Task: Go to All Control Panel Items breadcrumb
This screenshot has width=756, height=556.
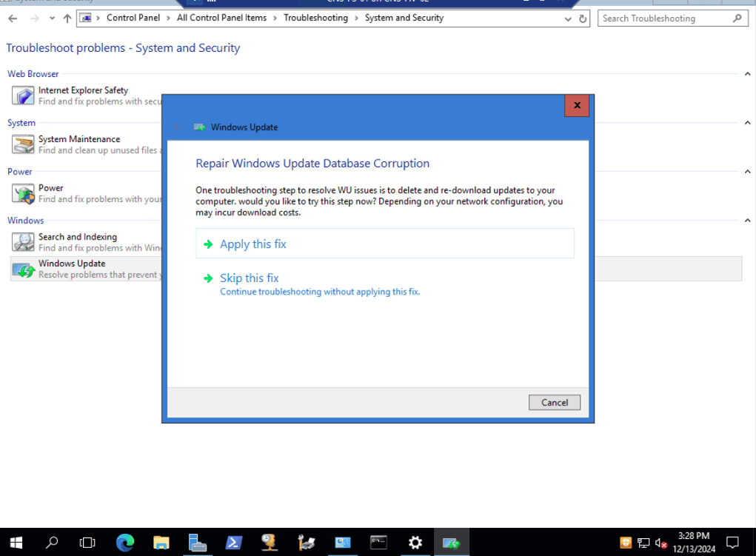Action: coord(221,18)
